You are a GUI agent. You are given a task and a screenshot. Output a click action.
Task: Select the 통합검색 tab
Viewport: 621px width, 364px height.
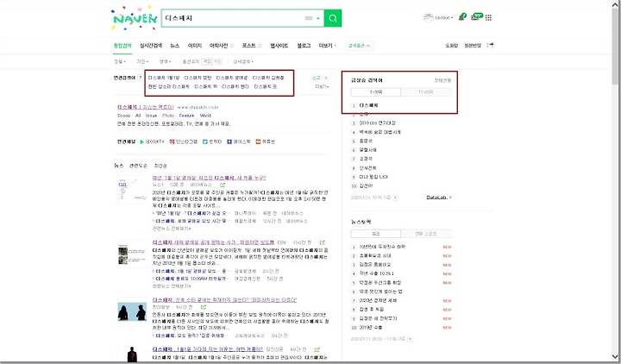(122, 46)
